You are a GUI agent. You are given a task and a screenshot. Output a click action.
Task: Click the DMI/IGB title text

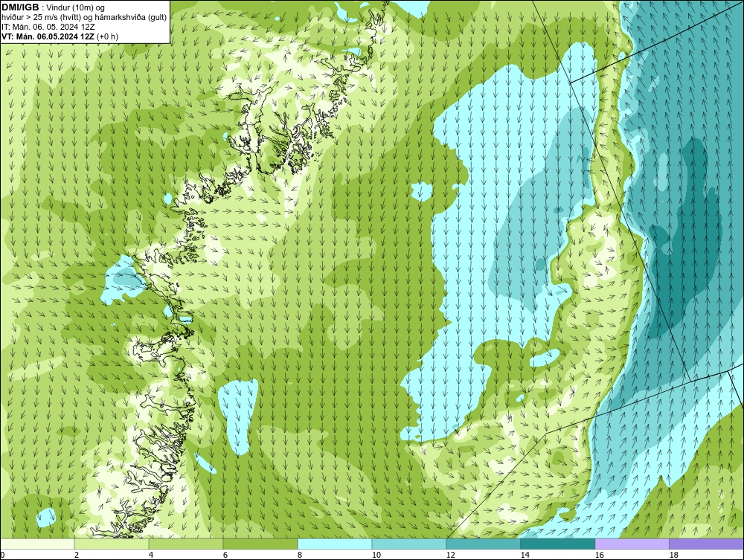pos(20,7)
